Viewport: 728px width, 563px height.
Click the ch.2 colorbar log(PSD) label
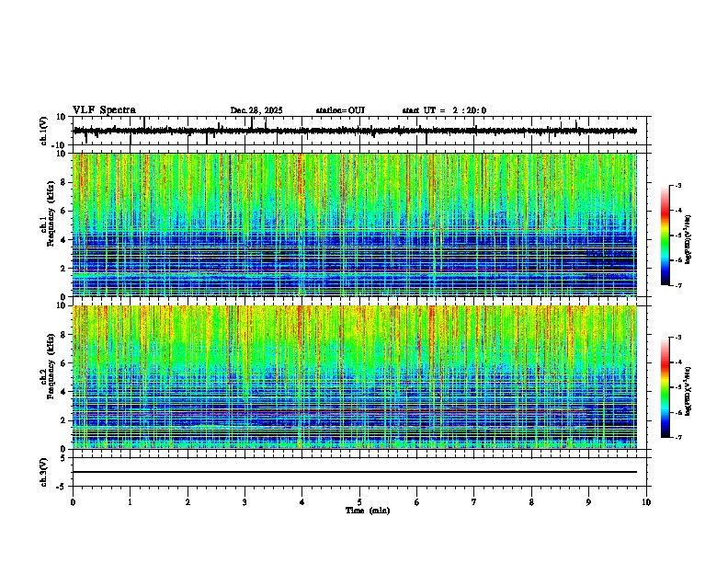688,391
